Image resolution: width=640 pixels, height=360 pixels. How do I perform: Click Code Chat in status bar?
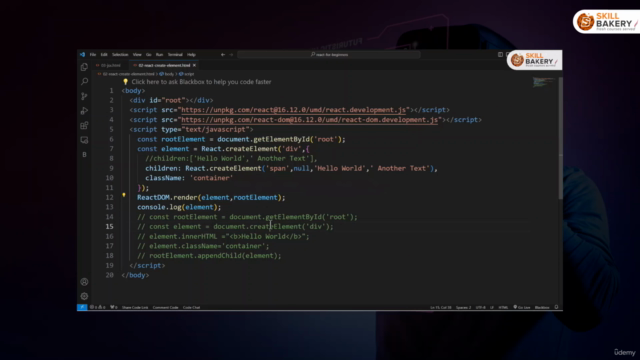tap(191, 307)
